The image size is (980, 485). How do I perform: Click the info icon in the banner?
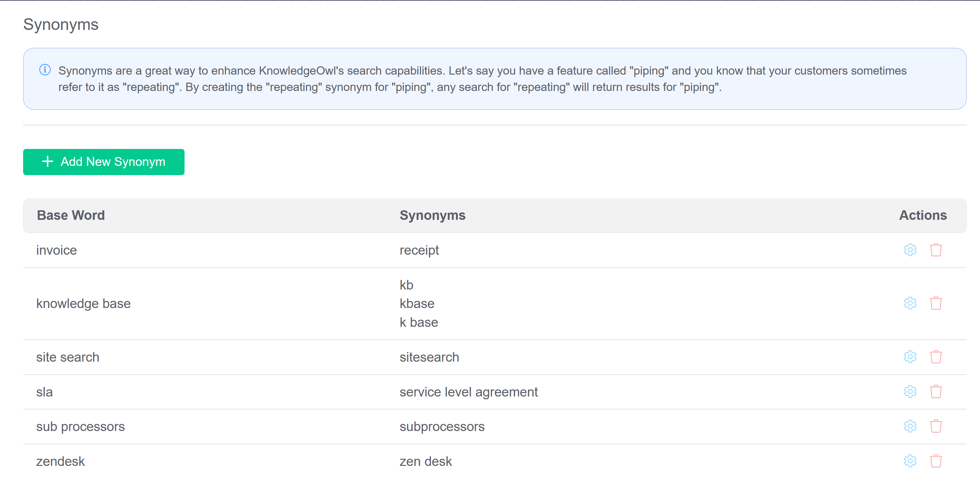coord(45,70)
